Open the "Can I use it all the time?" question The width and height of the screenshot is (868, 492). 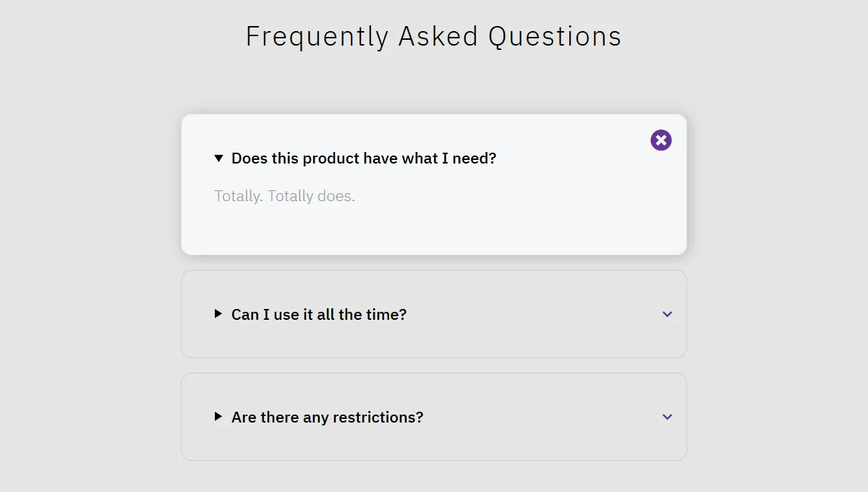pyautogui.click(x=319, y=315)
